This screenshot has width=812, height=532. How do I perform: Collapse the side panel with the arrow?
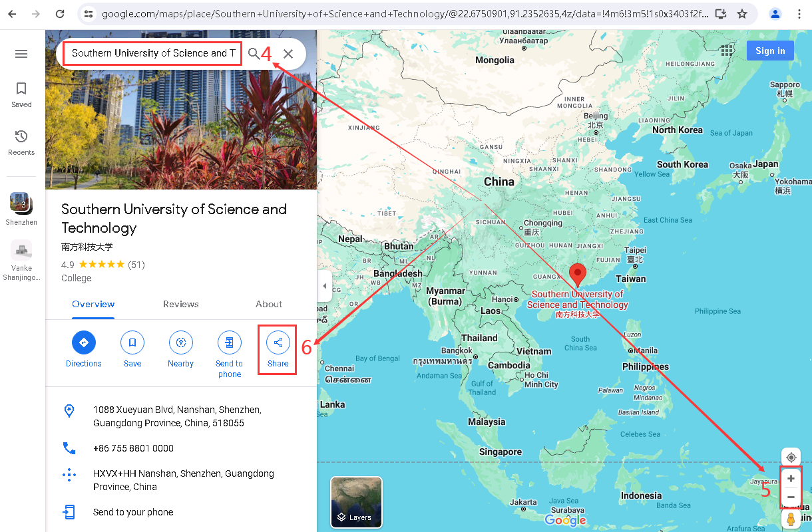(x=325, y=286)
